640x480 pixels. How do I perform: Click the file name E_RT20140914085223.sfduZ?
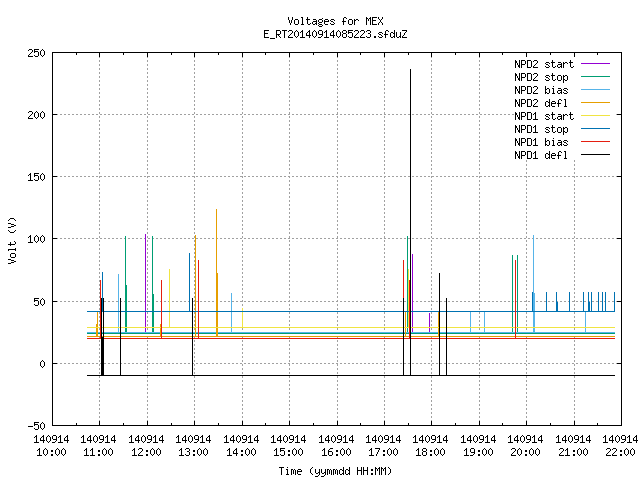point(335,34)
